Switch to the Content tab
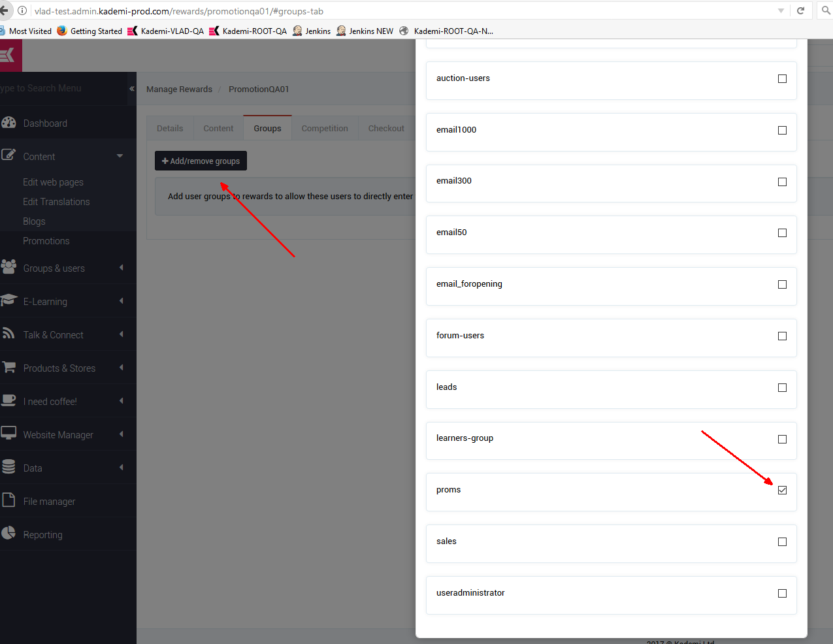833x644 pixels. coord(218,128)
